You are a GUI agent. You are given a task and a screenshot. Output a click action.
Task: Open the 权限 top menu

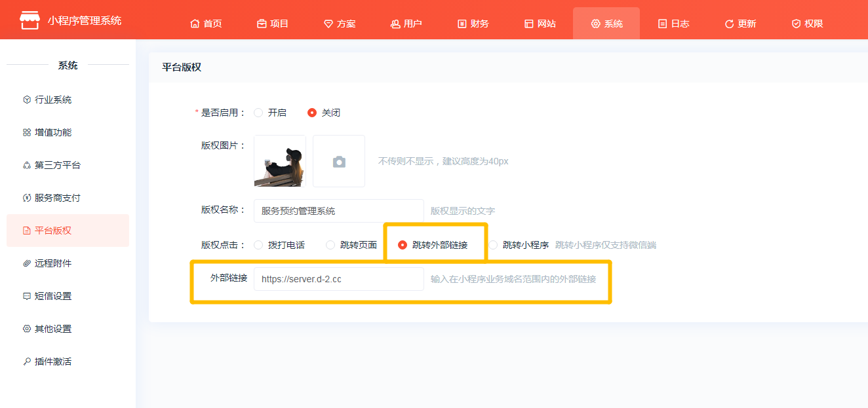pyautogui.click(x=808, y=24)
